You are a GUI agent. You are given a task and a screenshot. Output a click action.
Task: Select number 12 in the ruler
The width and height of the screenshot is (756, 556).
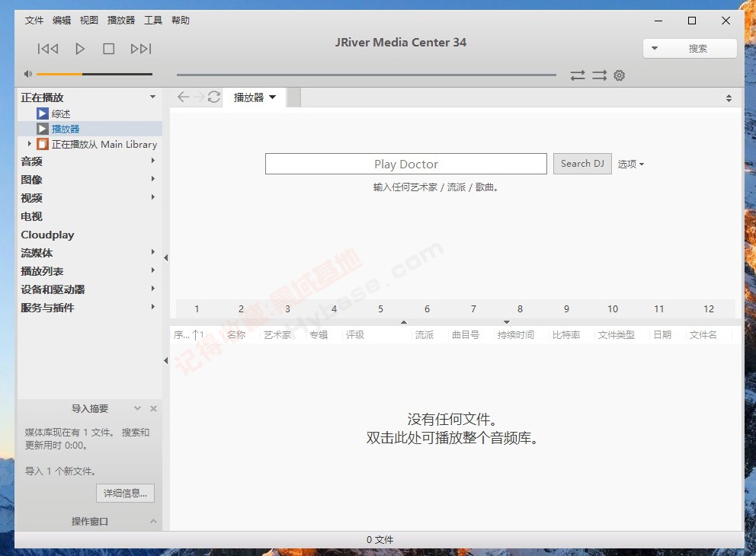pos(708,308)
